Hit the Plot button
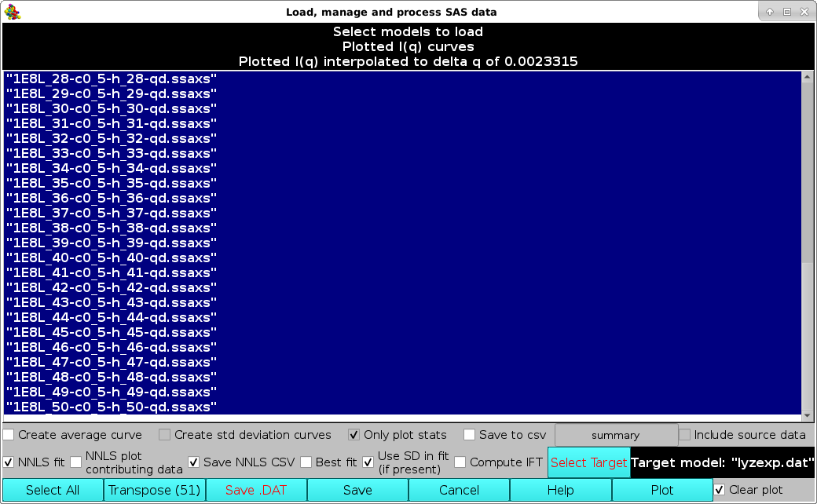Screen dimensions: 817x504 point(661,490)
